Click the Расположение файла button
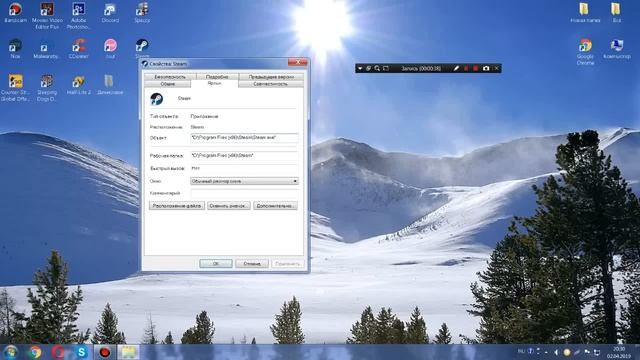Screen dimensions: 640x360 click(177, 206)
